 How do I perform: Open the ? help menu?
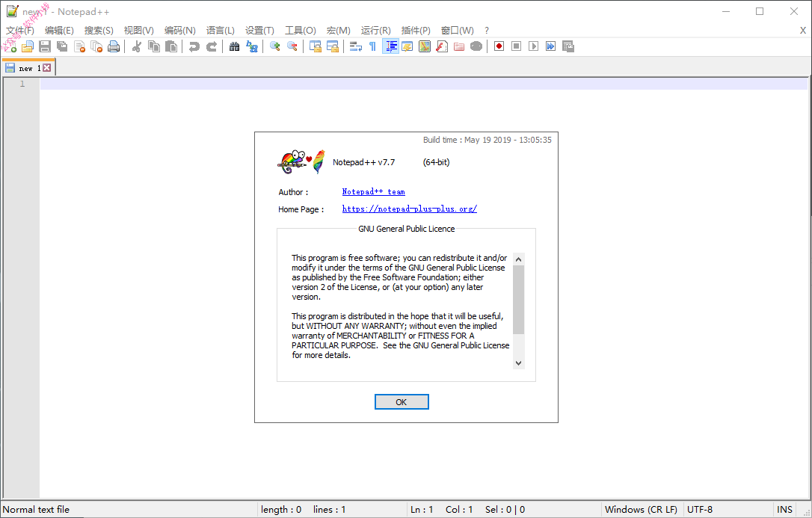(486, 31)
